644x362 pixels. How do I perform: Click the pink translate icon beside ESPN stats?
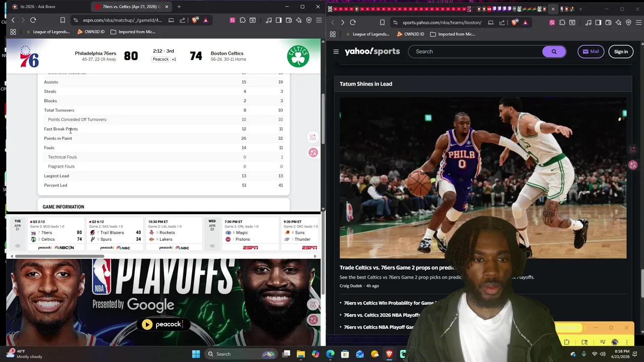pos(313,152)
